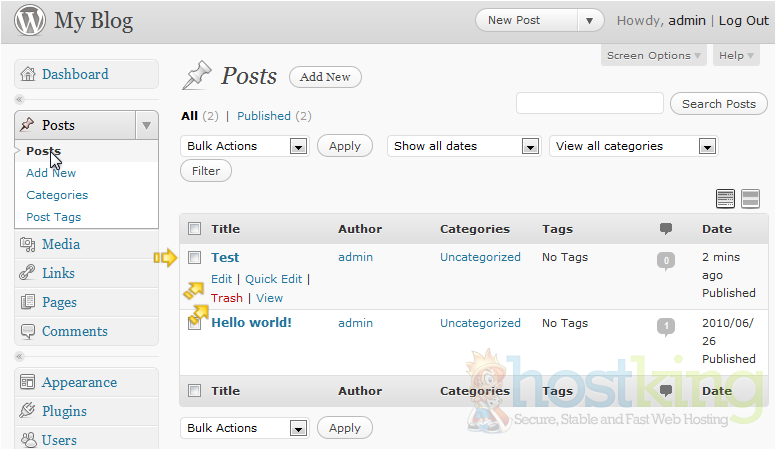
Task: Click the Plugins sidebar icon
Action: click(x=27, y=411)
